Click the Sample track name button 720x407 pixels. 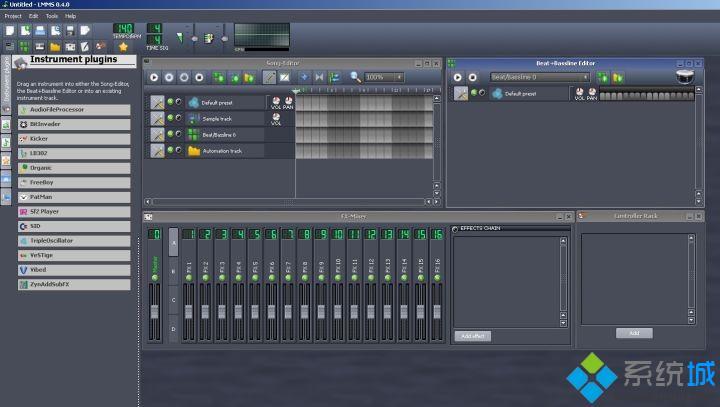pos(225,119)
